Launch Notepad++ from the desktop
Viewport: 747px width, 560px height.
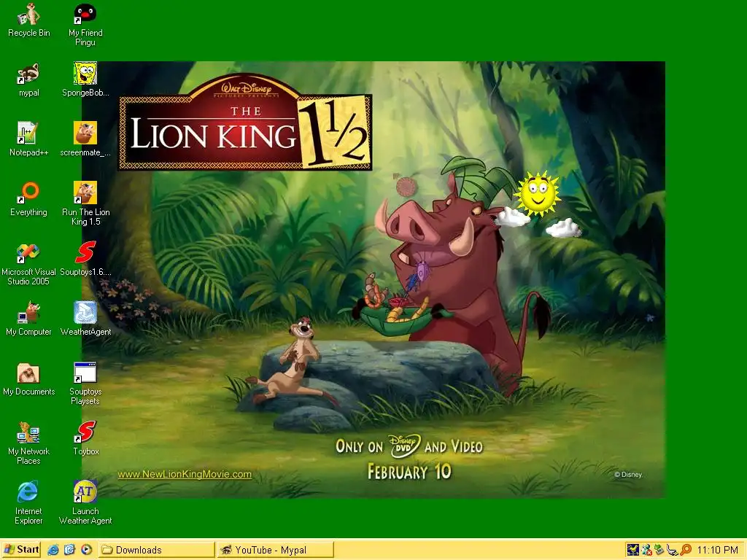28,139
